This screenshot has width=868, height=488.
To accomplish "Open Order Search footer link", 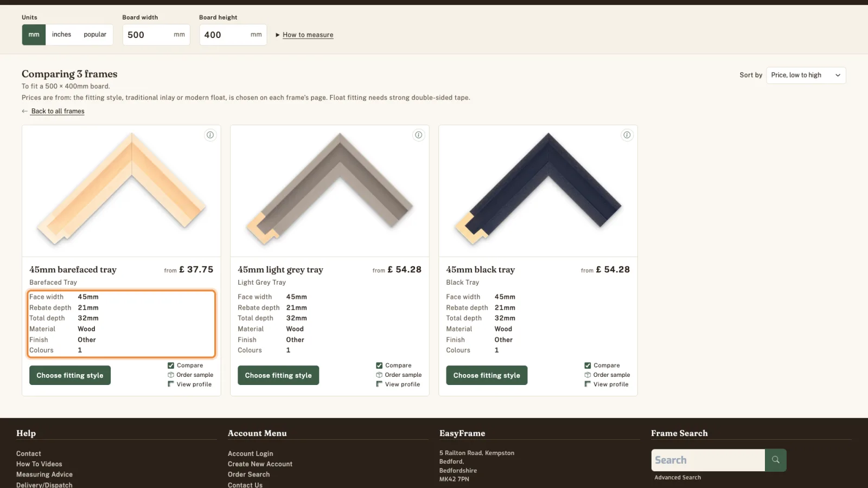I will (248, 474).
